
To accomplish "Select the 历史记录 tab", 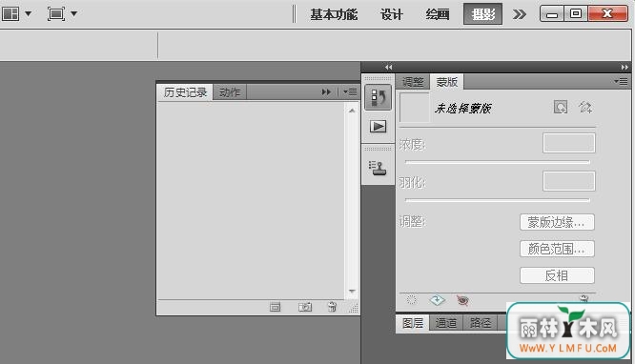I will (185, 92).
